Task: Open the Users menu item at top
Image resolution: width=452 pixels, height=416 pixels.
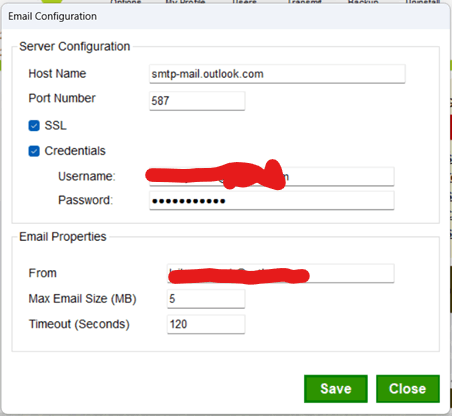Action: (x=244, y=2)
